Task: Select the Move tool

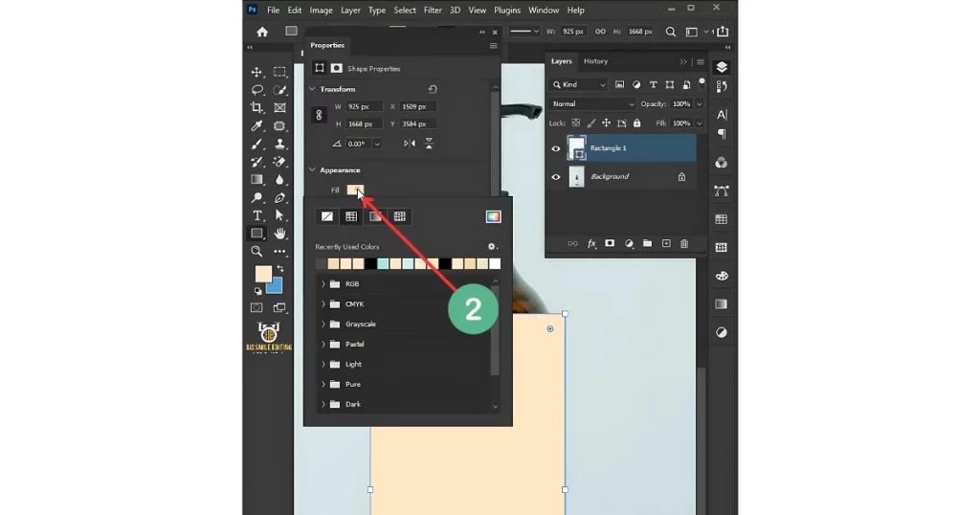Action: (256, 72)
